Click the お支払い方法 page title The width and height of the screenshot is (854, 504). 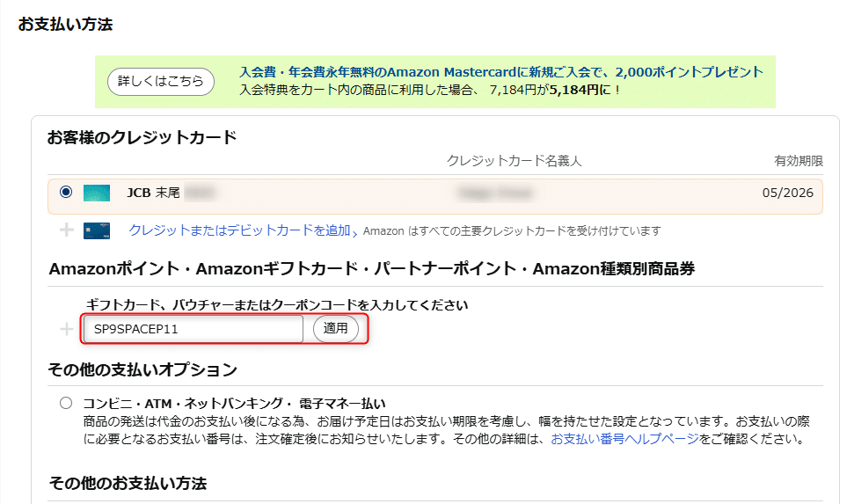pos(65,25)
